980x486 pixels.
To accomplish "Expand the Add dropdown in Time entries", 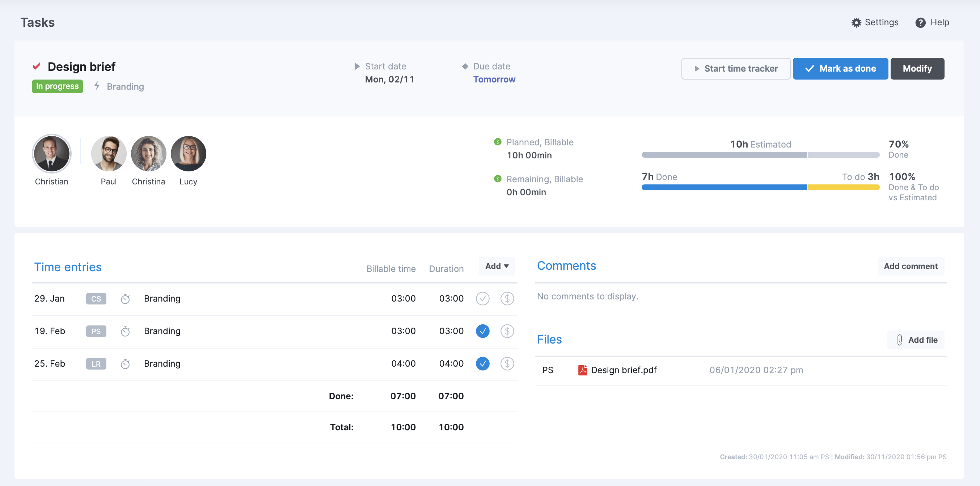I will tap(497, 266).
